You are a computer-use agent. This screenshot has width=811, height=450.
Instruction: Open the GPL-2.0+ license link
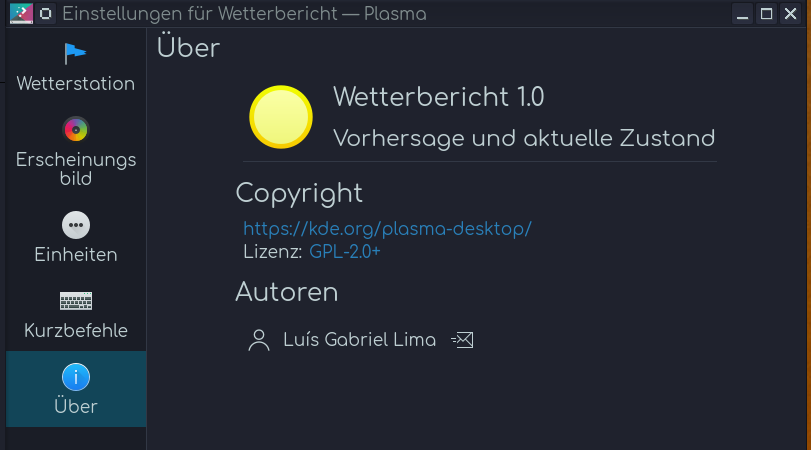(x=345, y=252)
